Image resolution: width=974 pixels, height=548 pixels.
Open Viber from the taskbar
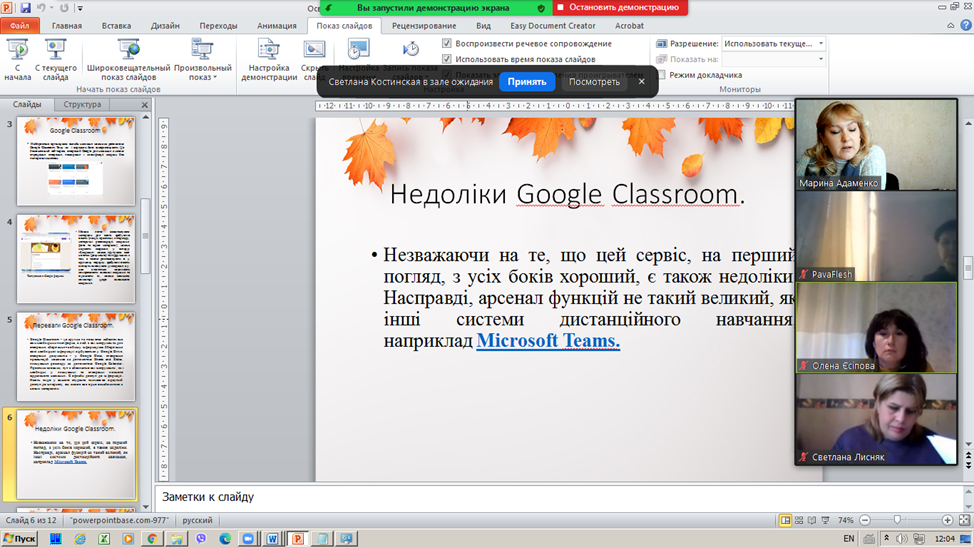pos(201,539)
